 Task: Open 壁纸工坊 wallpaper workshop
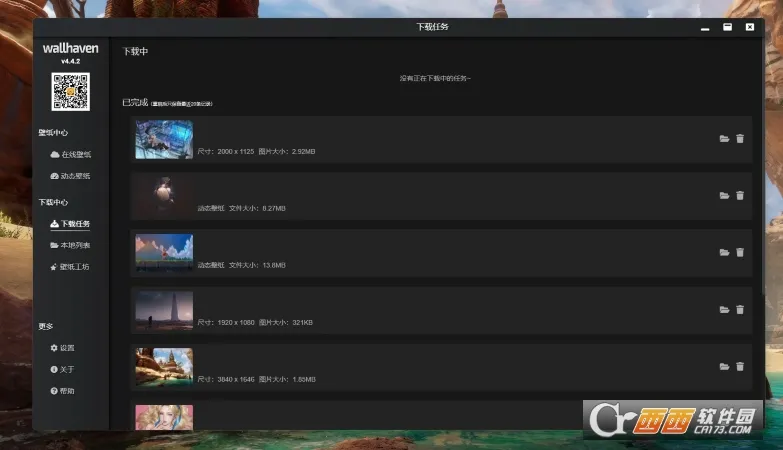click(x=70, y=267)
